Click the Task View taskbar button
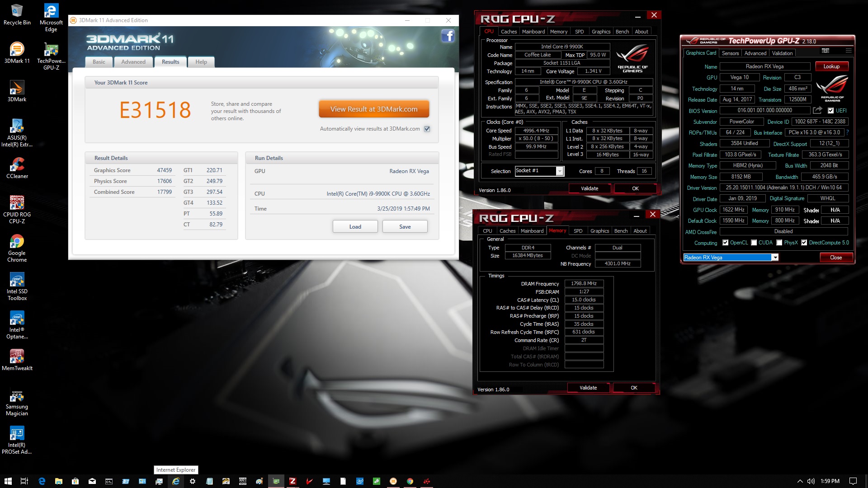The image size is (868, 488). (x=25, y=481)
